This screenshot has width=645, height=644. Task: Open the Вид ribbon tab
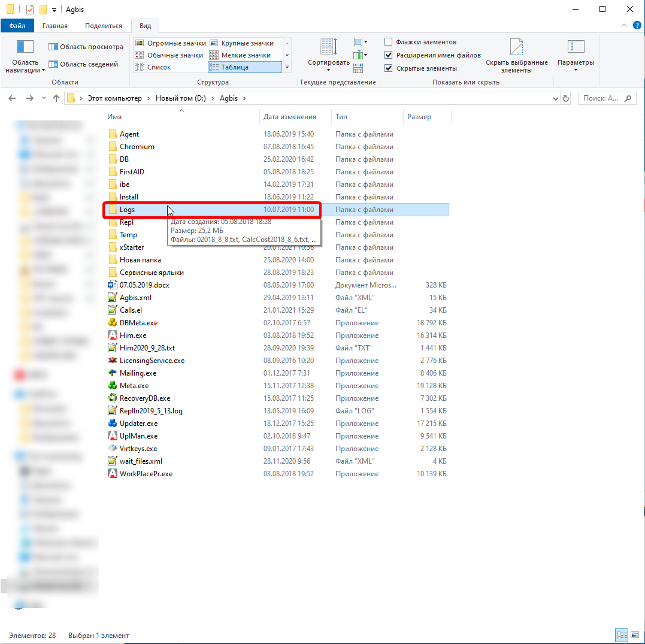(145, 26)
